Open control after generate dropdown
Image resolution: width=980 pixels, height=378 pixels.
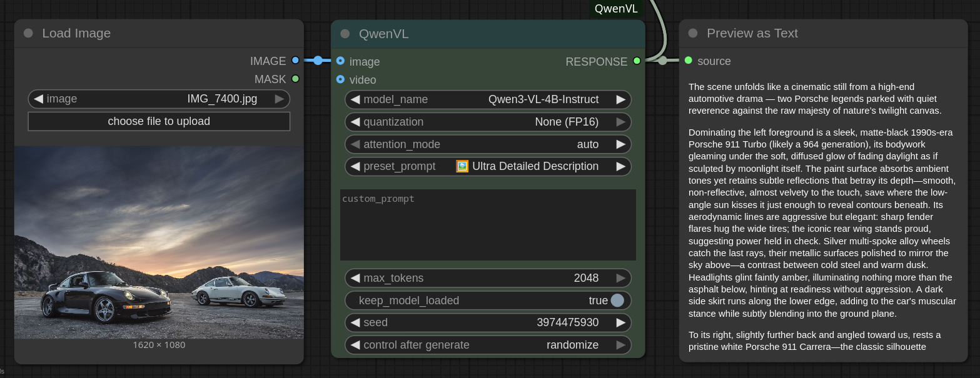(x=488, y=345)
